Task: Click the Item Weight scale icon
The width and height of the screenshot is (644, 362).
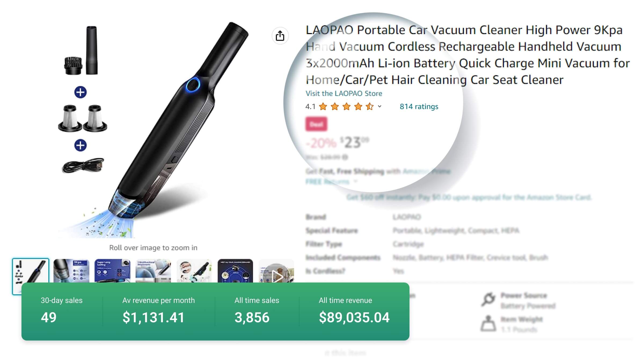Action: (488, 324)
